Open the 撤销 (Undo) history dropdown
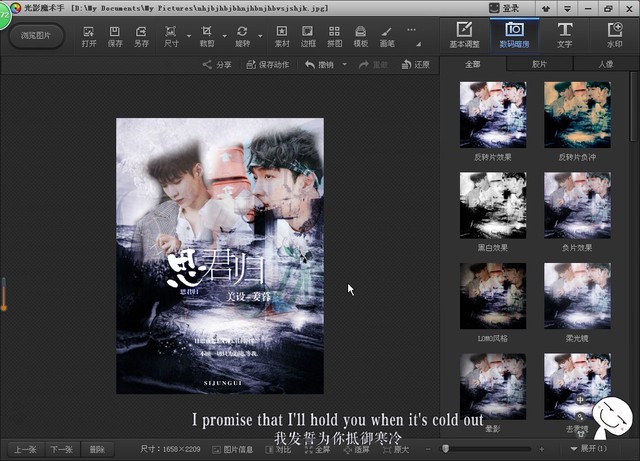The image size is (640, 461). [343, 65]
